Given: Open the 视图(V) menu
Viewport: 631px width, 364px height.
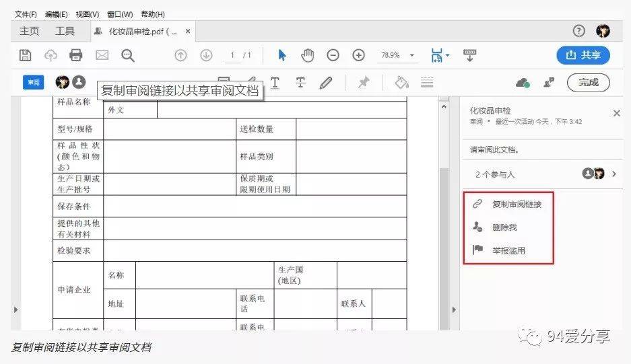Looking at the screenshot, I should [x=88, y=15].
